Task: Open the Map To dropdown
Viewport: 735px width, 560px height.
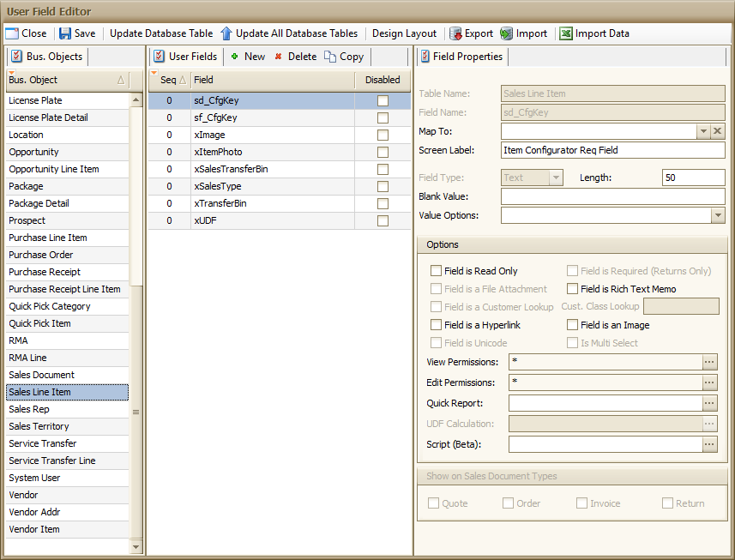Action: tap(703, 131)
